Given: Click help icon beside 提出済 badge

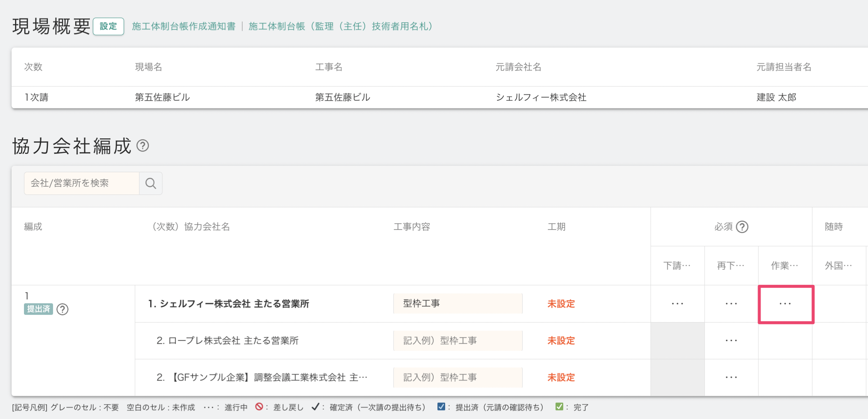Looking at the screenshot, I should point(62,309).
